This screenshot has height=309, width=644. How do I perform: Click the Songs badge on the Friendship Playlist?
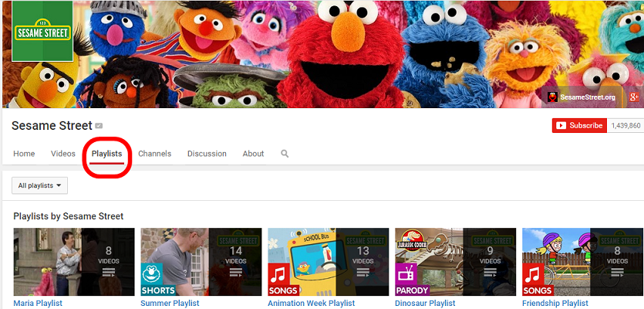click(x=538, y=280)
